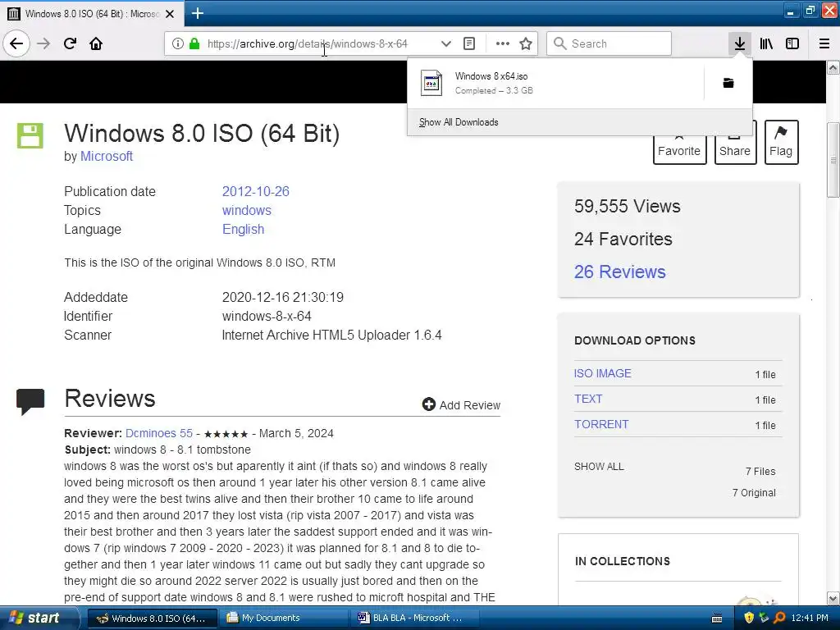Open the windows topic link
Viewport: 840px width, 630px height.
(246, 210)
